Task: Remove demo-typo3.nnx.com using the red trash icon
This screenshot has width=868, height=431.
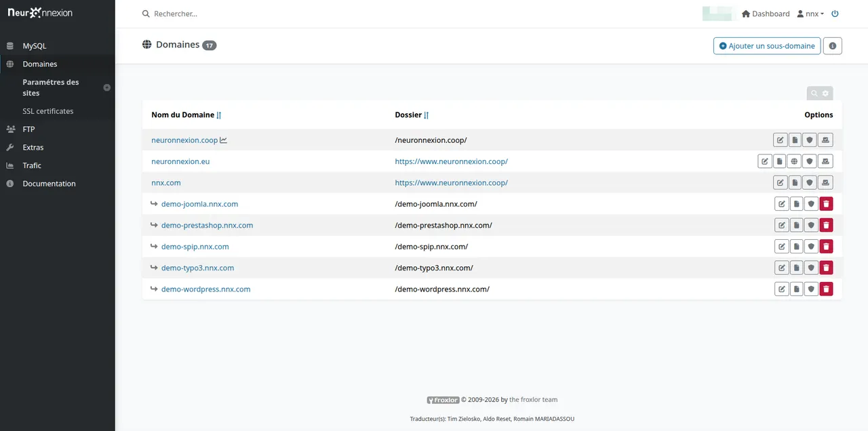Action: coord(826,268)
